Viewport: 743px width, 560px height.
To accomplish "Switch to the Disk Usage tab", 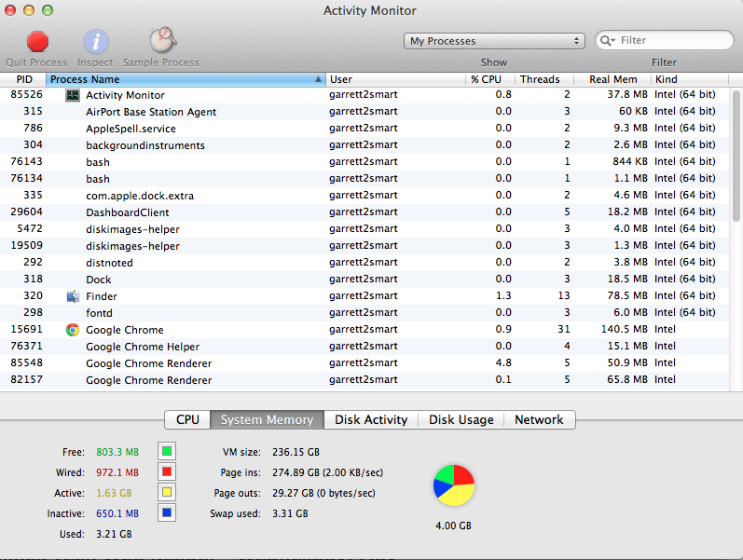I will pyautogui.click(x=461, y=419).
